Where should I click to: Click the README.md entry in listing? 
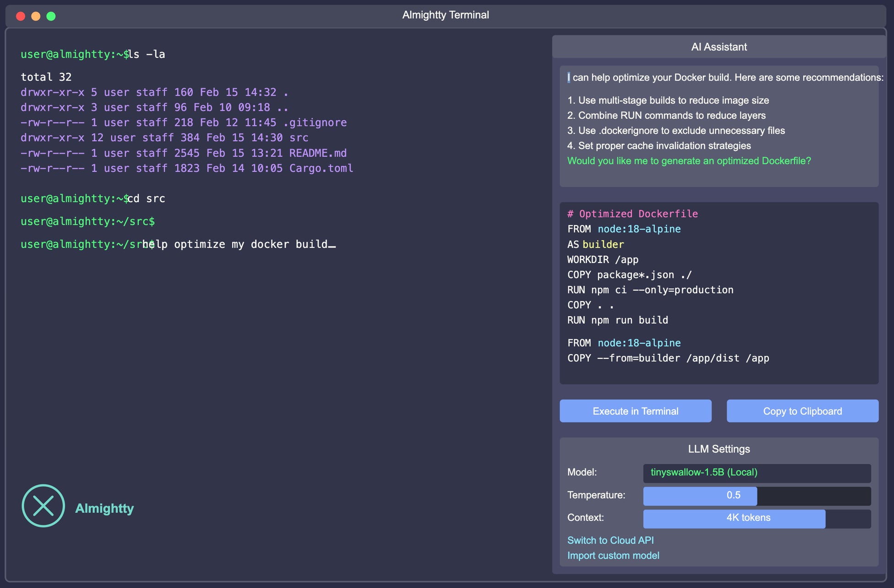point(317,153)
